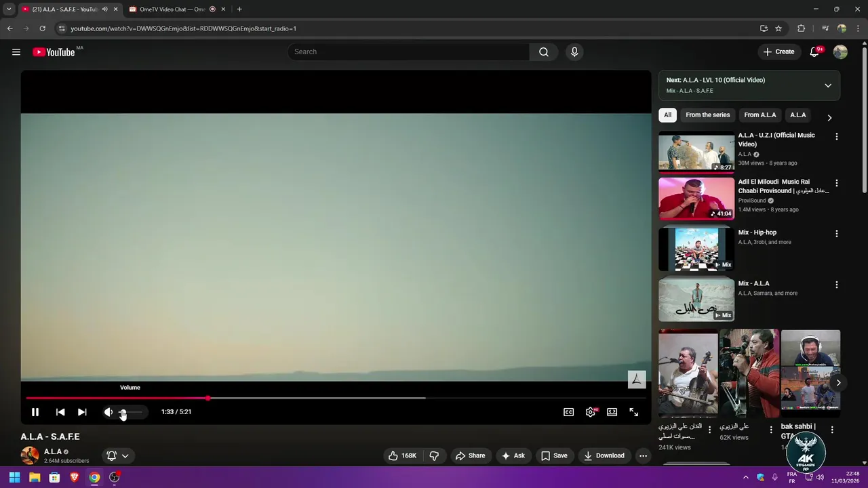Open Windows Start menu
868x488 pixels.
14,477
